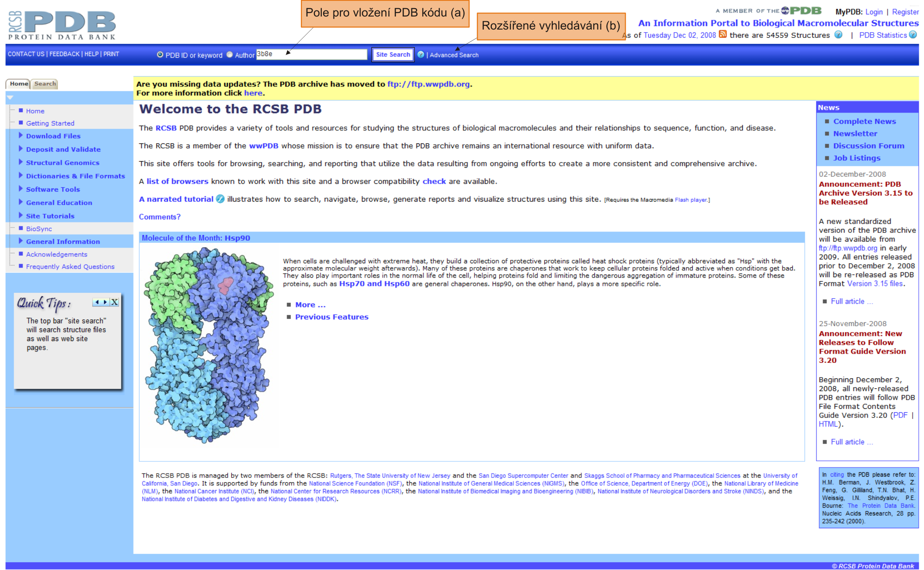Open Acknowledgements in left tree
924x570 pixels.
tap(57, 255)
